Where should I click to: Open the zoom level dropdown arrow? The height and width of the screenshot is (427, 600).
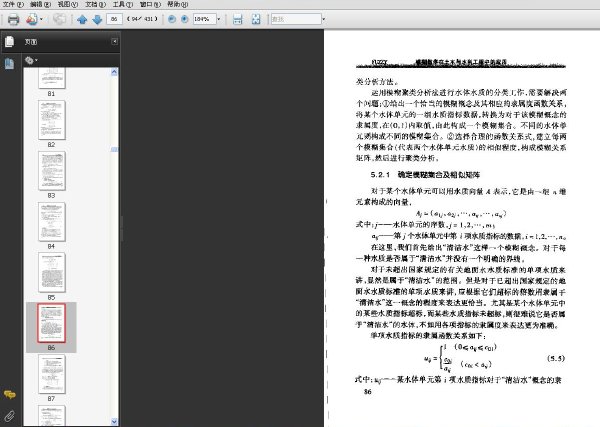219,19
